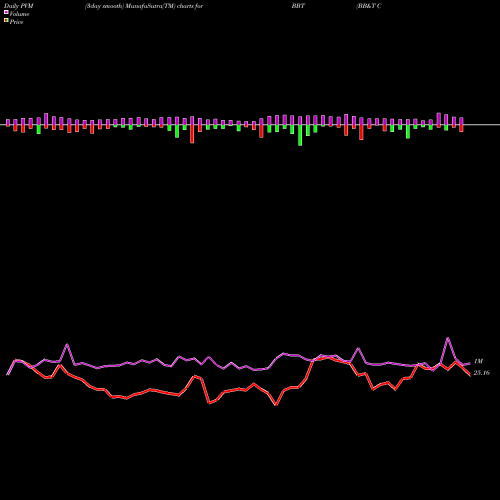Click the '1M' volume value label
The image size is (500, 500).
pyautogui.click(x=478, y=361)
